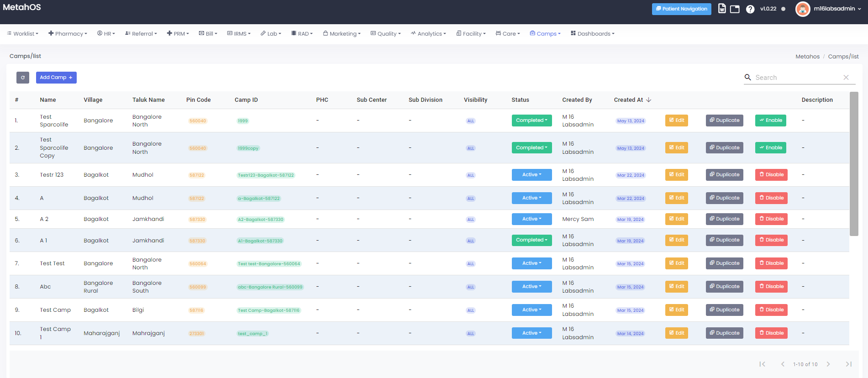Enable the first Test Sparcolife camp
The height and width of the screenshot is (378, 868).
coord(771,121)
